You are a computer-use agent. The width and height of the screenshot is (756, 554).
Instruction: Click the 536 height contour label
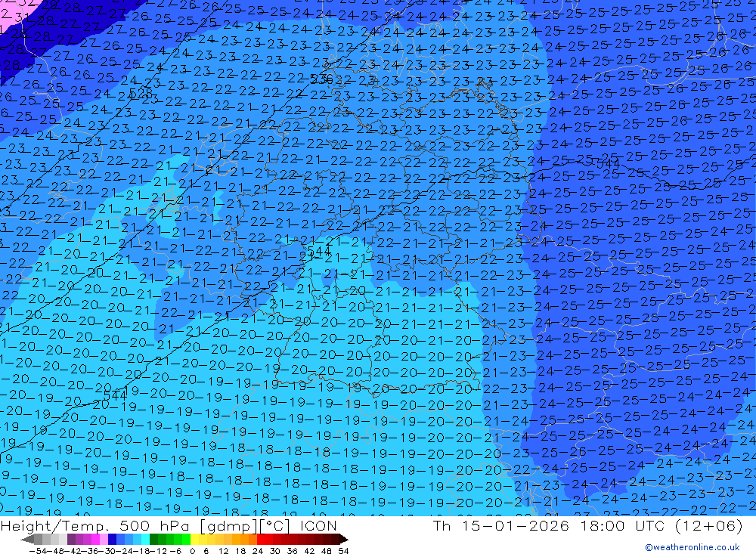[321, 79]
